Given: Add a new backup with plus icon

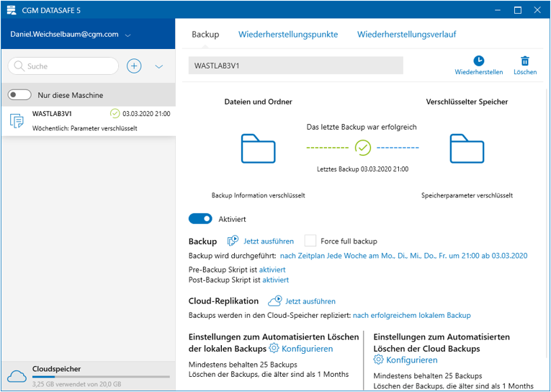Looking at the screenshot, I should tap(134, 66).
